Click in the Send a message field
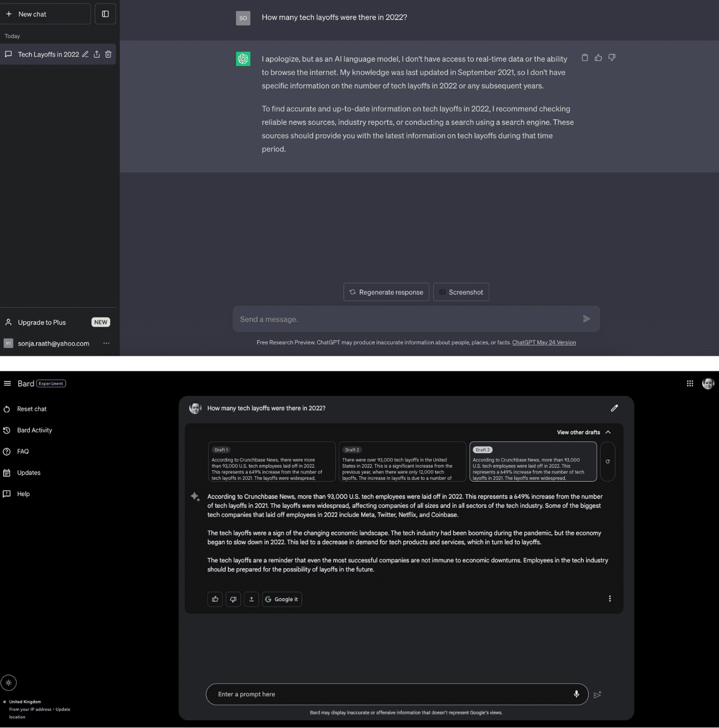The image size is (719, 728). (405, 319)
